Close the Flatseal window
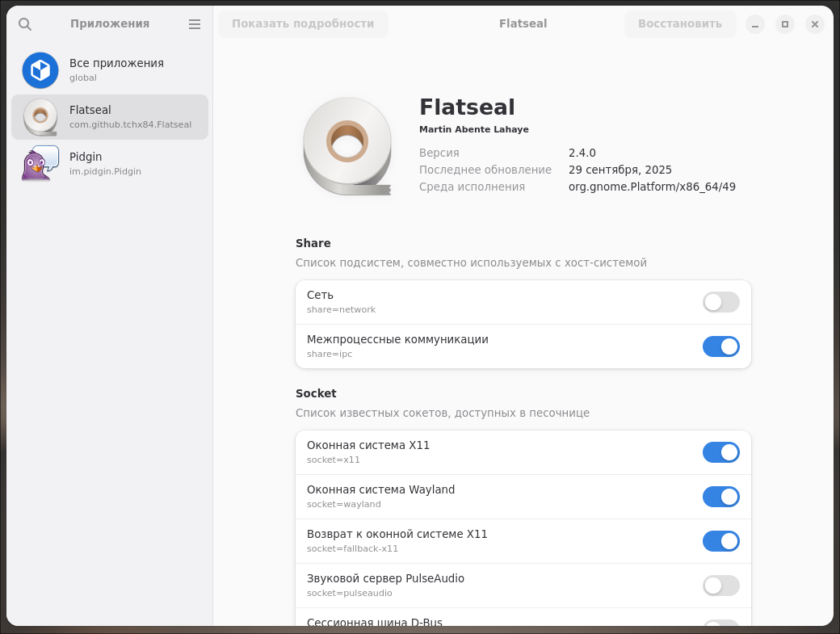840x634 pixels. [815, 24]
